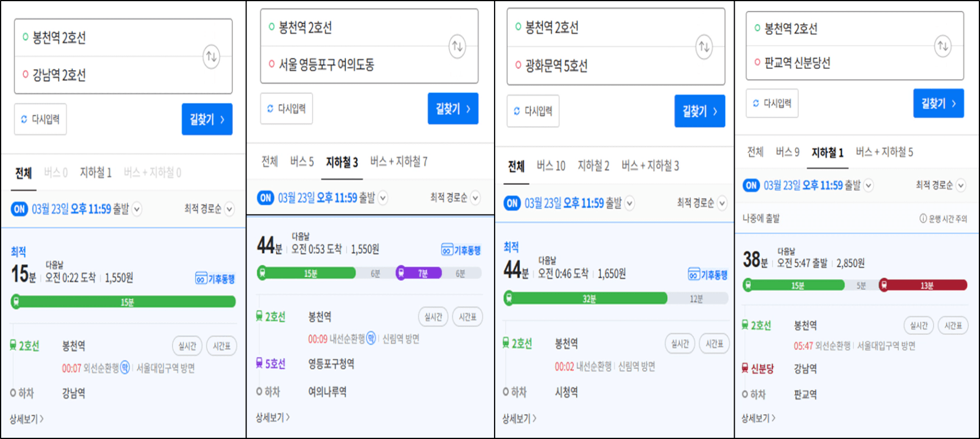Swap origin and destination for 강남역 route

point(211,57)
